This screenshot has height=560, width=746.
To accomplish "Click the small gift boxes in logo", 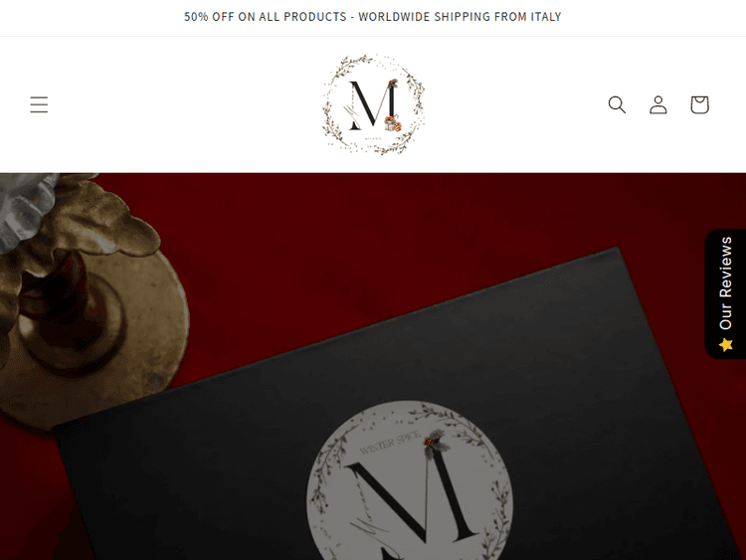I will tap(393, 123).
